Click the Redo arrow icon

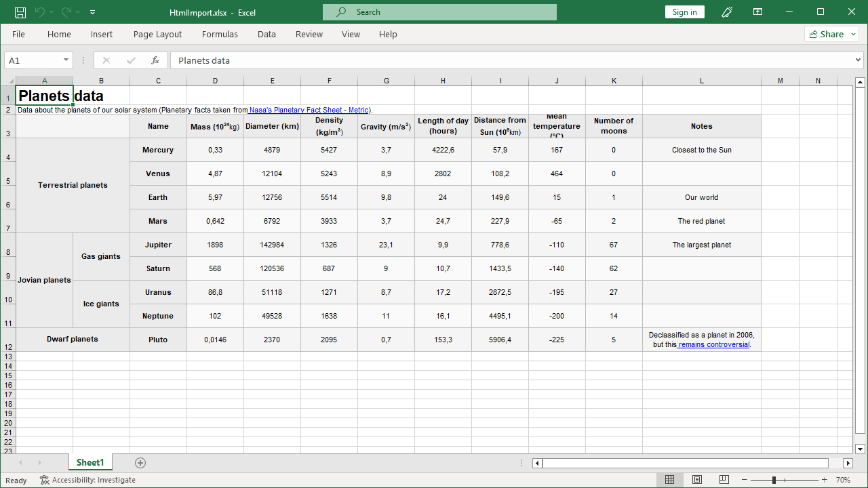(66, 12)
